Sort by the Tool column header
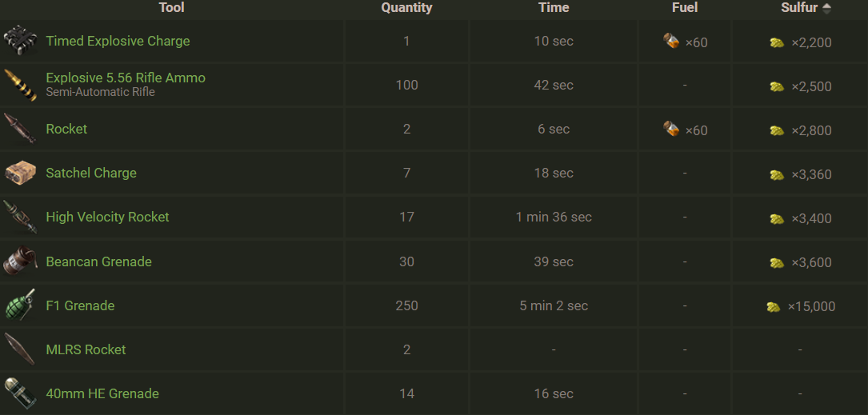 point(171,8)
